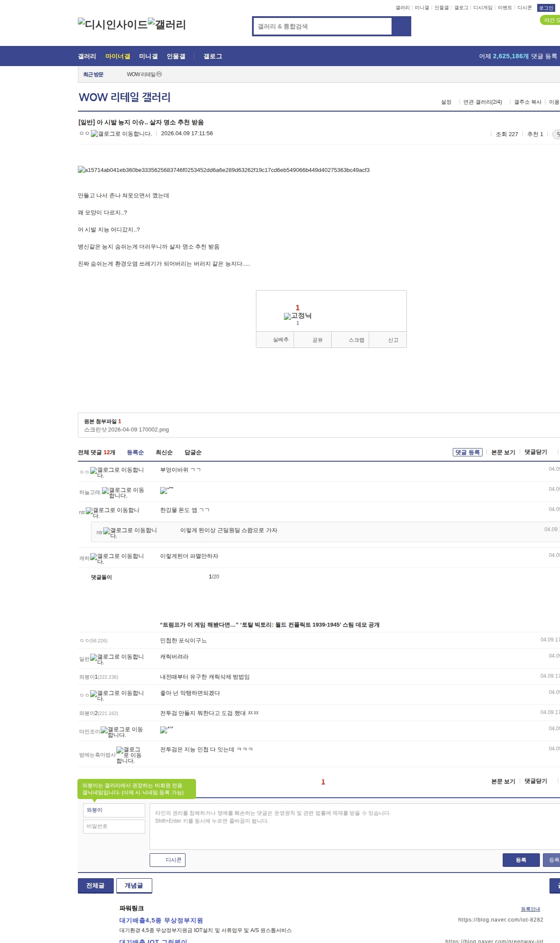
Task: Click the 신고 report button
Action: [x=393, y=340]
